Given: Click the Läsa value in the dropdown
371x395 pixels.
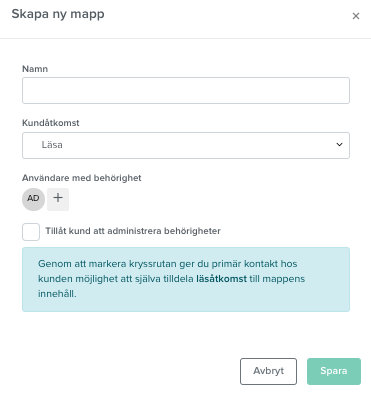Looking at the screenshot, I should 52,145.
